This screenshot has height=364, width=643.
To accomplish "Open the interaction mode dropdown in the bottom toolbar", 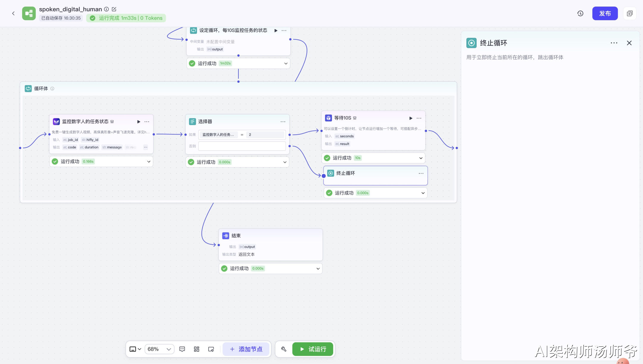I will click(135, 349).
